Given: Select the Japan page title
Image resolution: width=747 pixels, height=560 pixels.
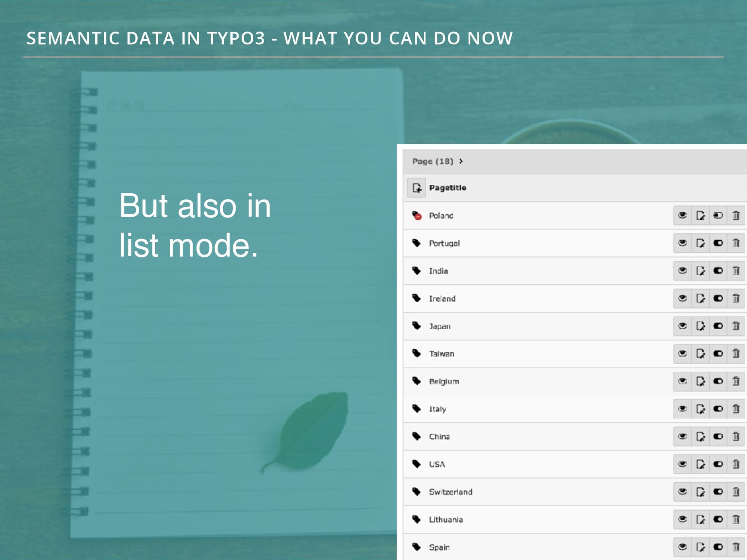Looking at the screenshot, I should (x=440, y=326).
